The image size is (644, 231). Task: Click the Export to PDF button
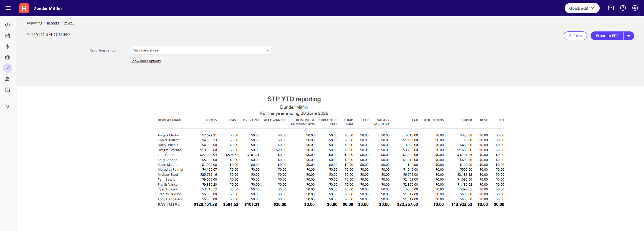pos(607,36)
